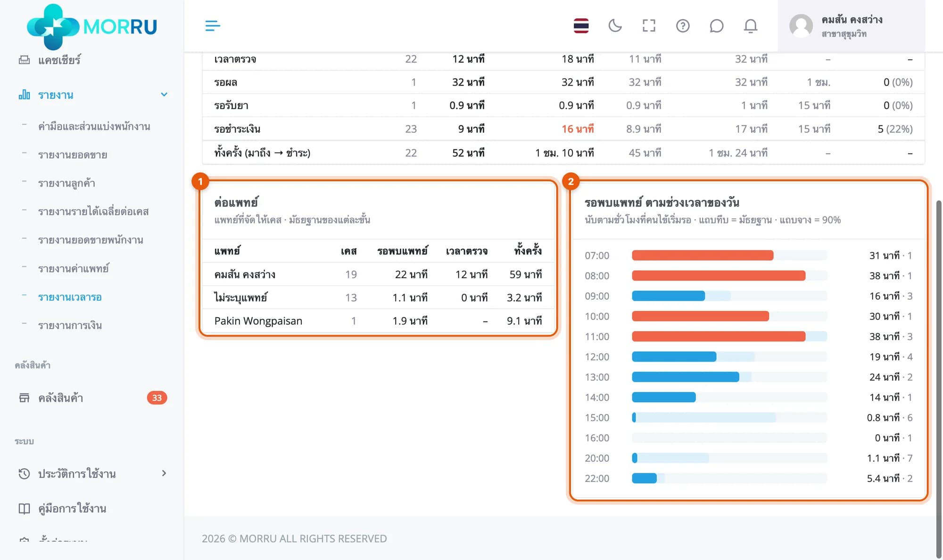Select doctor row คมสัน คงสว่าง
943x560 pixels.
tap(378, 274)
